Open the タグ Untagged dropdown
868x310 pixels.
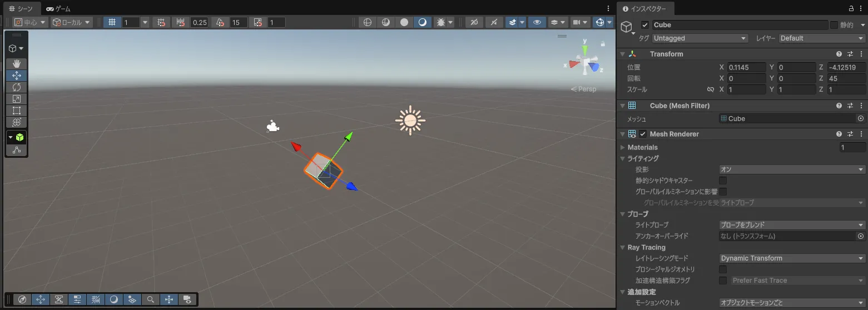(x=700, y=38)
